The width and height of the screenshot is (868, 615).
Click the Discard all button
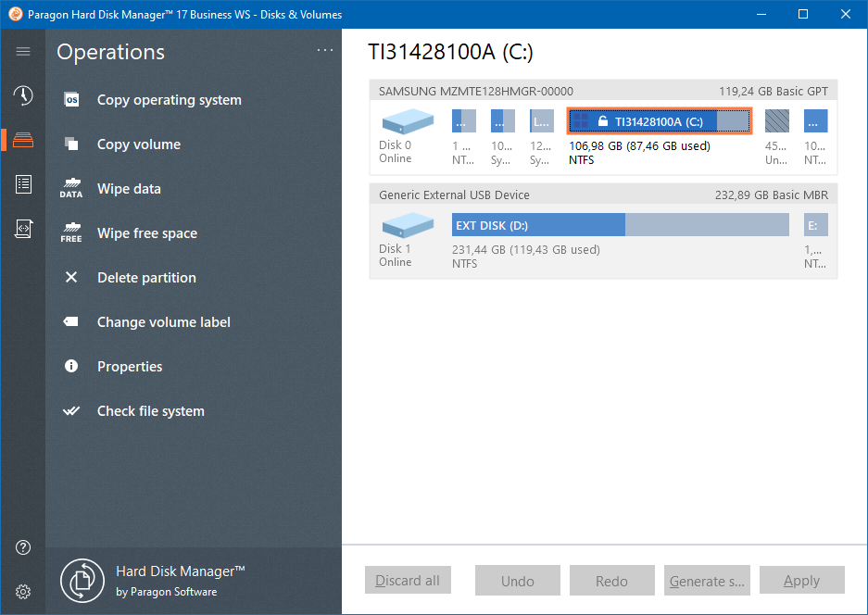[x=408, y=580]
